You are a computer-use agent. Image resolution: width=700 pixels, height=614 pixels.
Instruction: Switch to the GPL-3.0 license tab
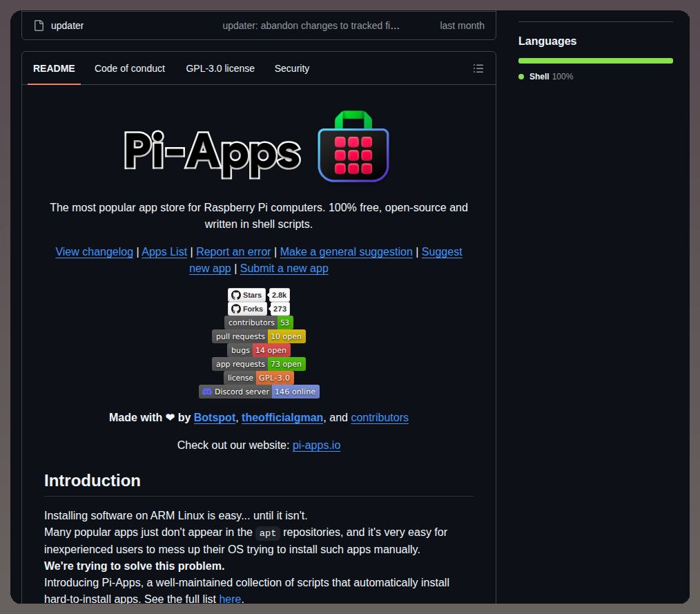pos(220,68)
